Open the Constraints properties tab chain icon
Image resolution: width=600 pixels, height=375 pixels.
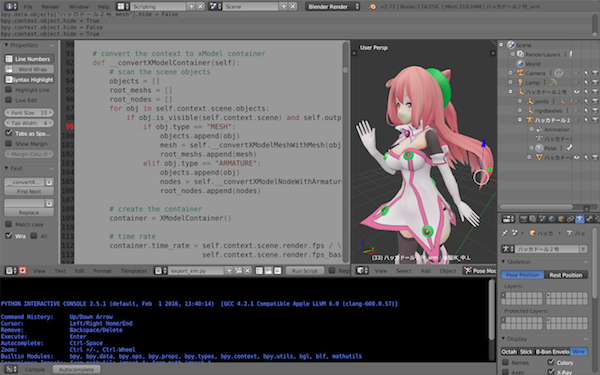pyautogui.click(x=570, y=219)
